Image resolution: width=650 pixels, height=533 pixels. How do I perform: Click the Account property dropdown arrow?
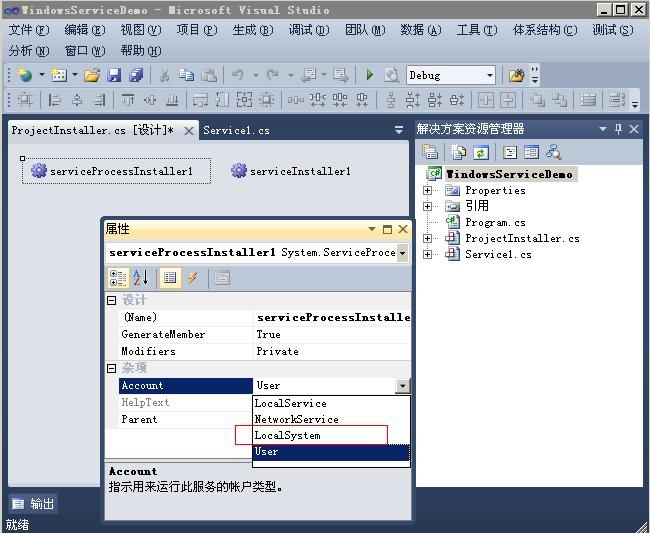(x=402, y=386)
